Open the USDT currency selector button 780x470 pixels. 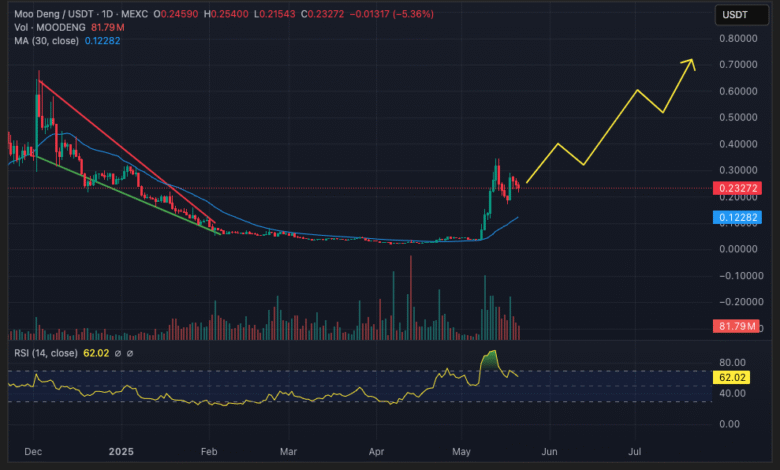pyautogui.click(x=741, y=15)
